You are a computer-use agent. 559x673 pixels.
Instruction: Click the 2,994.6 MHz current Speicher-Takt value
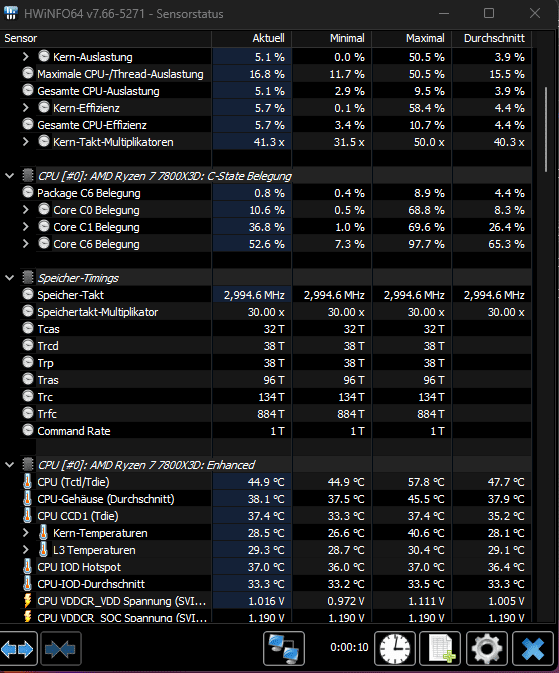(254, 295)
